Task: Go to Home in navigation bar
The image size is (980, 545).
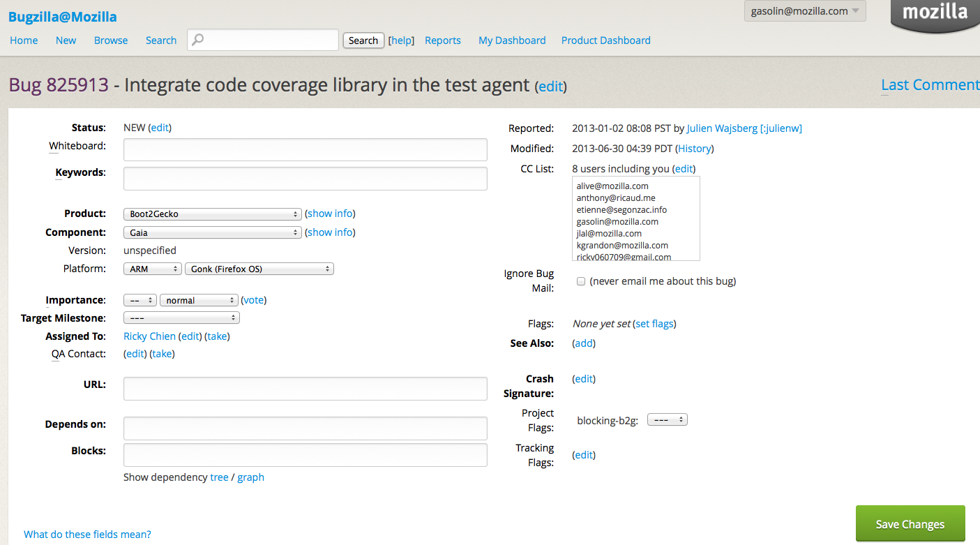Action: [x=24, y=40]
